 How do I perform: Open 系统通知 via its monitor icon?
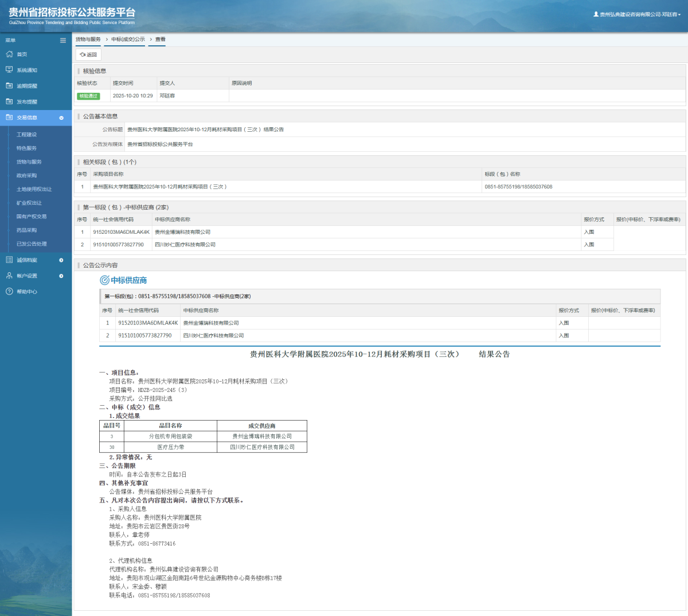[x=9, y=70]
